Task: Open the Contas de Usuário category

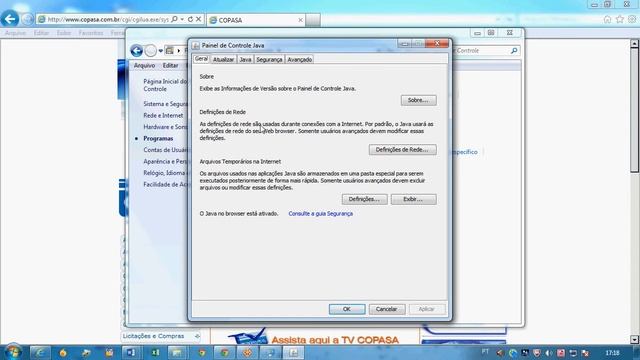Action: pyautogui.click(x=165, y=150)
